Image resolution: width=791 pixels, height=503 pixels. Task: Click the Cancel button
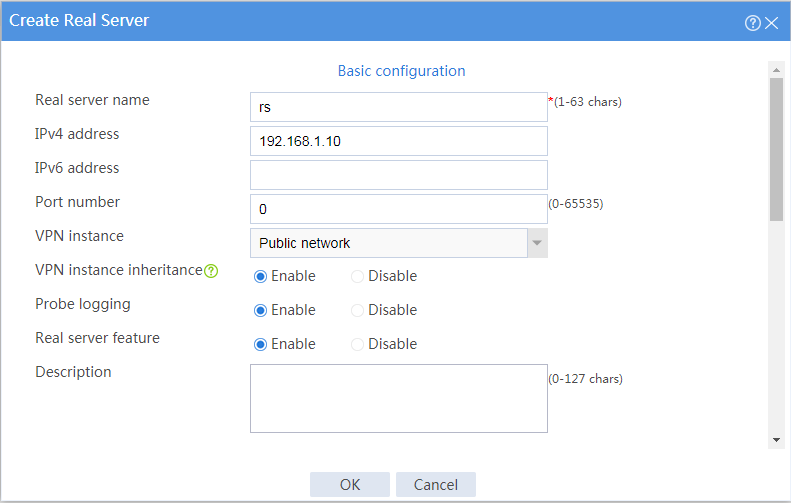(x=436, y=484)
